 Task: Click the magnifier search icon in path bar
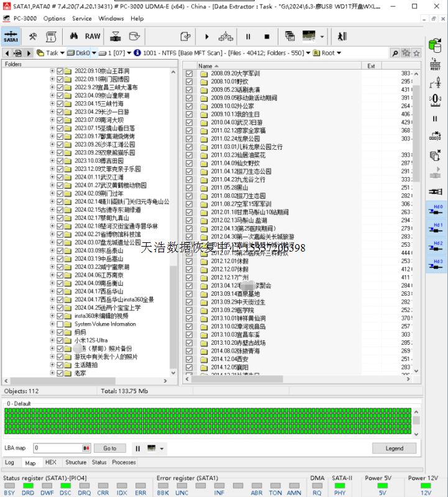point(395,53)
